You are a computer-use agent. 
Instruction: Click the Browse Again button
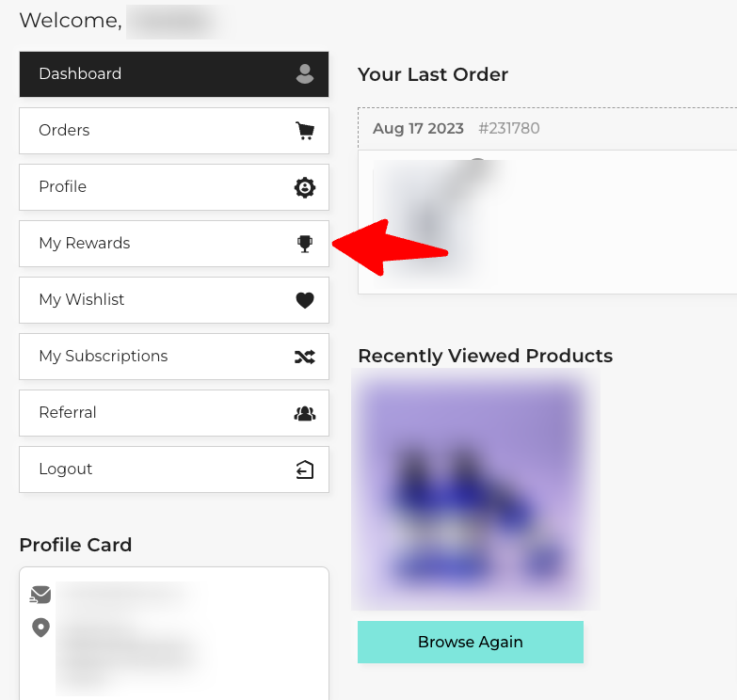(x=471, y=642)
